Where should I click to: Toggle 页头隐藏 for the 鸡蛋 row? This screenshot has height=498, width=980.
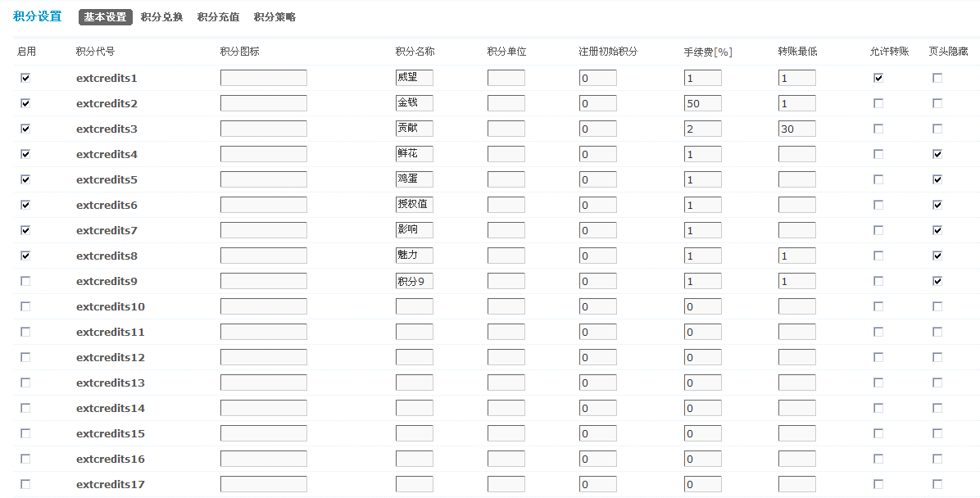(937, 179)
